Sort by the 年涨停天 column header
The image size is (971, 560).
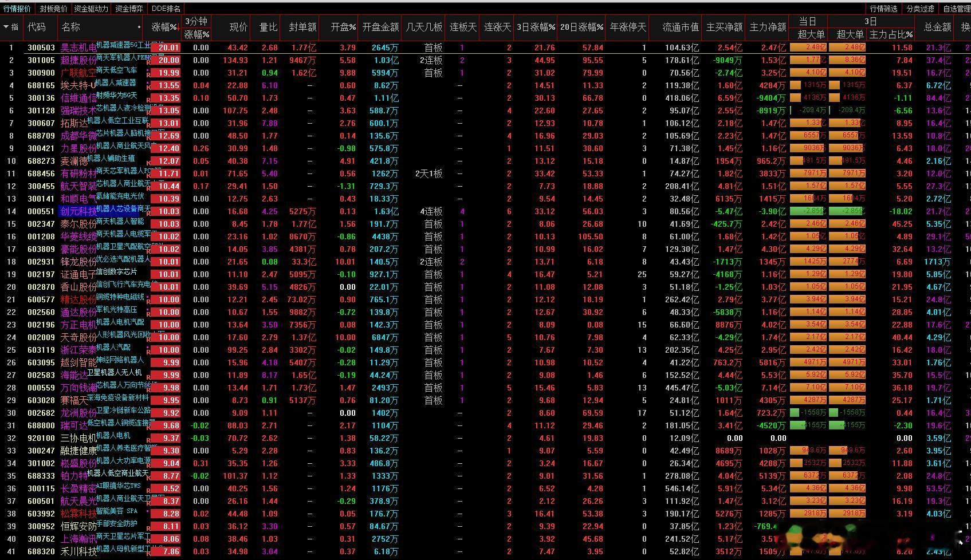tap(628, 27)
